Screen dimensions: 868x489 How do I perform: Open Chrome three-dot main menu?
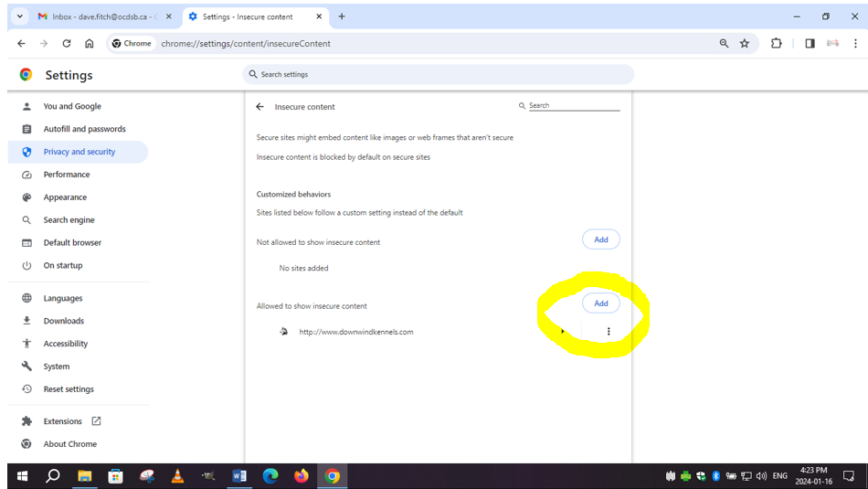tap(855, 43)
